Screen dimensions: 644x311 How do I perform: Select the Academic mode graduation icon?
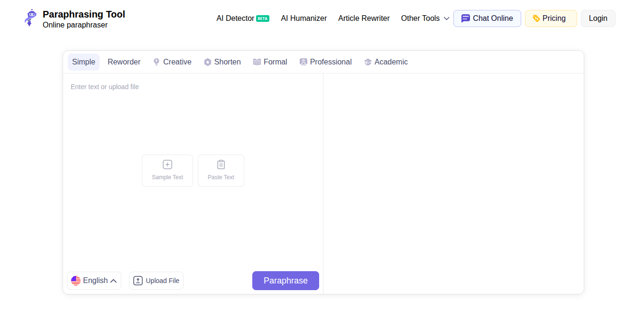click(x=368, y=62)
